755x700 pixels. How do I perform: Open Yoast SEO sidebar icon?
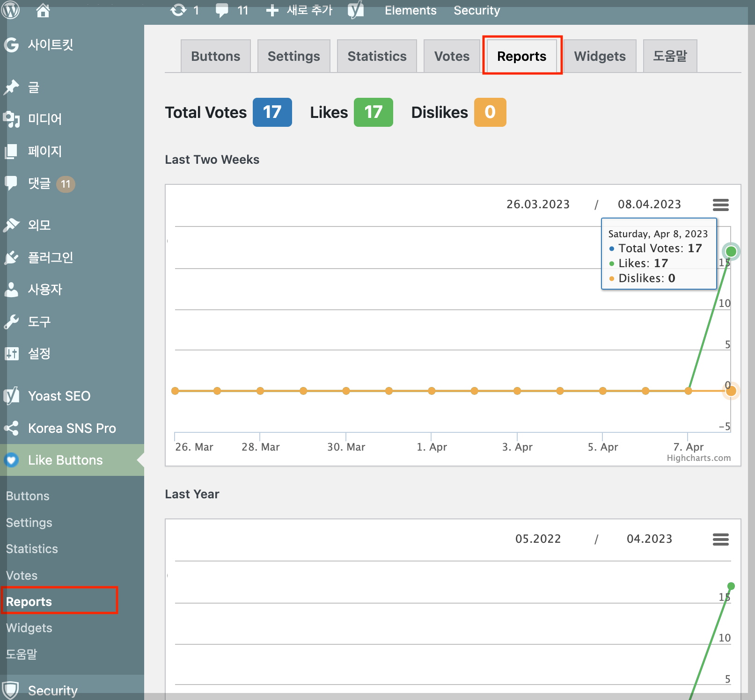(x=11, y=396)
